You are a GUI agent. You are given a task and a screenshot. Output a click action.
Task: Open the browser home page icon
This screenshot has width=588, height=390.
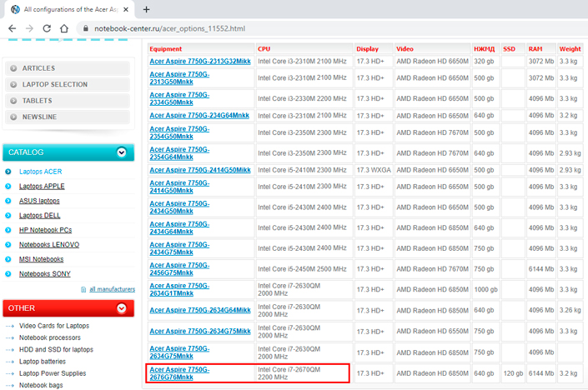64,28
